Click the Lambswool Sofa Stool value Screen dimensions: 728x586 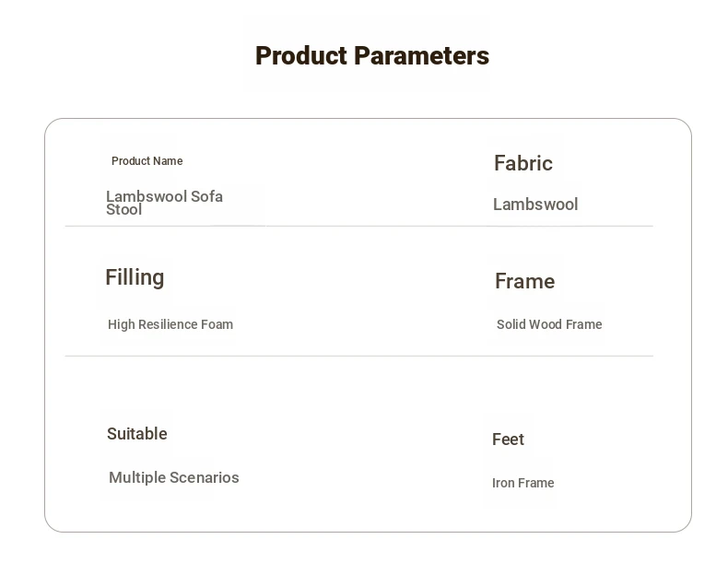click(164, 203)
